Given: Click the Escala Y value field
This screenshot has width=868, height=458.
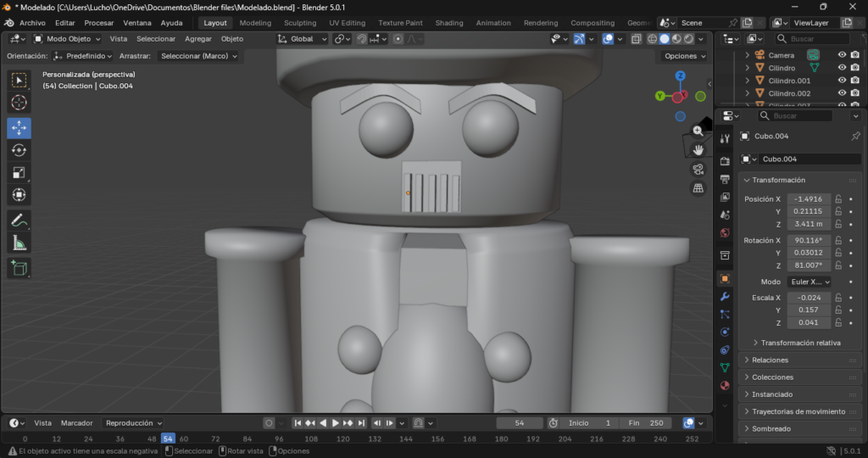Looking at the screenshot, I should (809, 310).
